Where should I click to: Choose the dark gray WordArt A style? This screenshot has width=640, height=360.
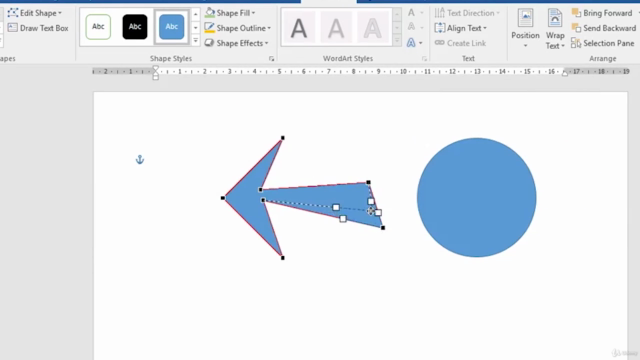pos(299,28)
